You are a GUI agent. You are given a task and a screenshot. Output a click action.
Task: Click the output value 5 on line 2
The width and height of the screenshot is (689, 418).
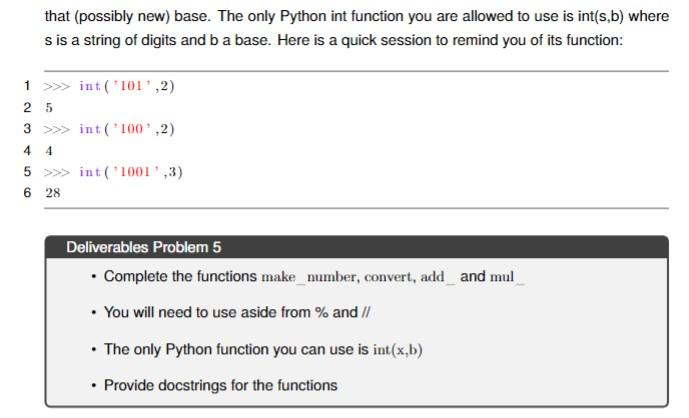tap(49, 107)
